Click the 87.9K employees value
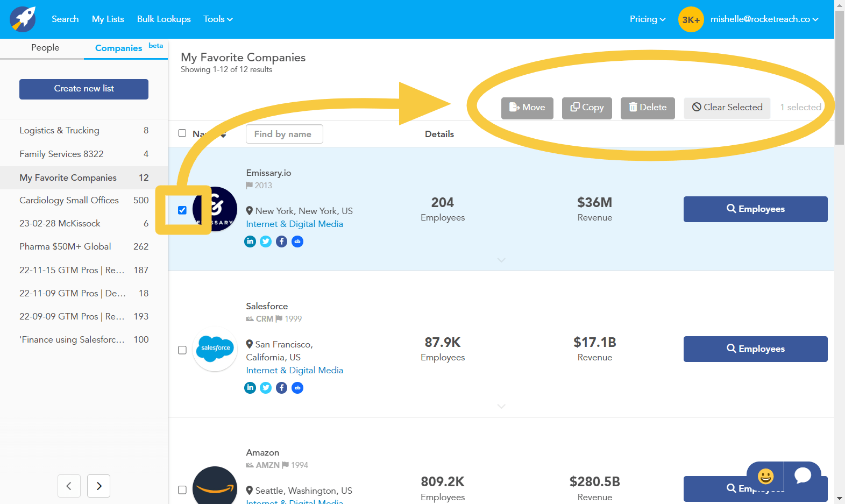 click(x=443, y=343)
